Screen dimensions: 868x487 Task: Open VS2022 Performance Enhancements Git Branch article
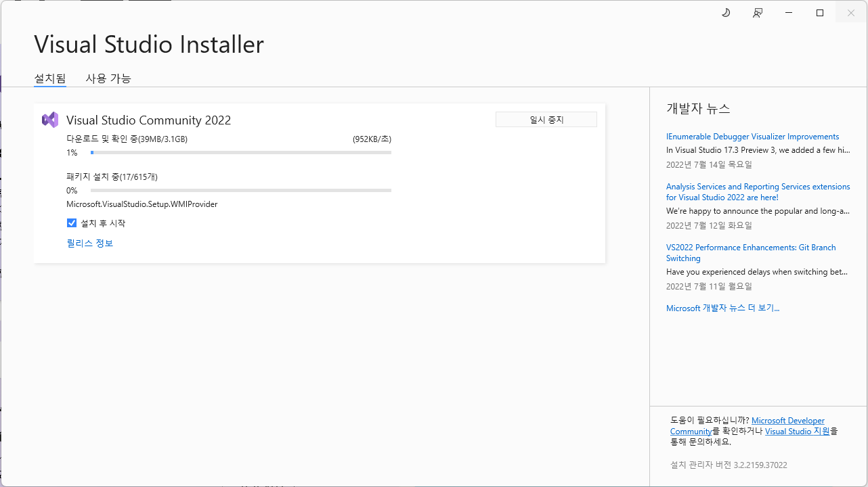(751, 253)
